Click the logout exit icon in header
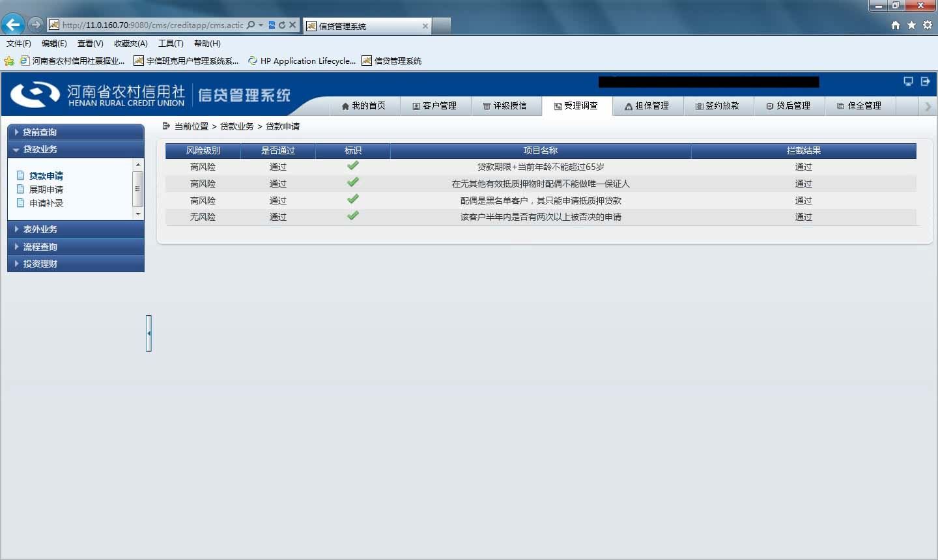 (x=925, y=81)
